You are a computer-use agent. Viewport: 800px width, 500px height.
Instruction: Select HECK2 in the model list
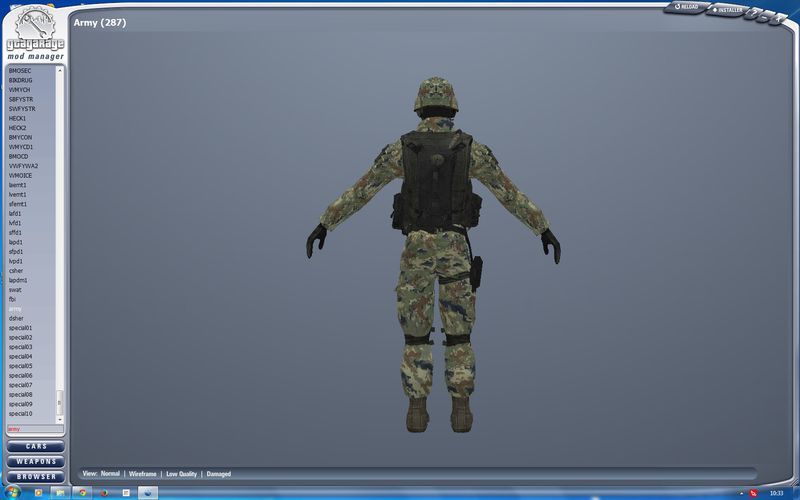17,128
